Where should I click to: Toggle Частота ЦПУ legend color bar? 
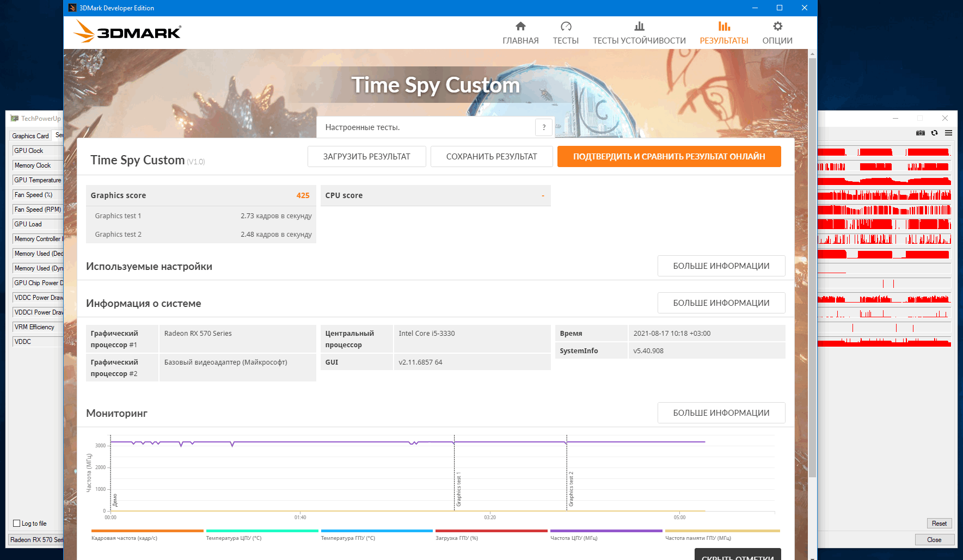pos(606,531)
